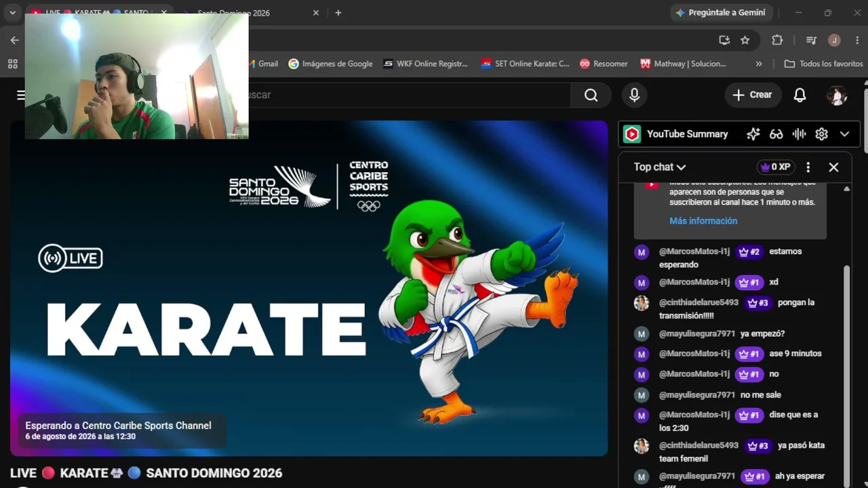Click avatar beside no me sale message
The image size is (868, 488).
642,395
